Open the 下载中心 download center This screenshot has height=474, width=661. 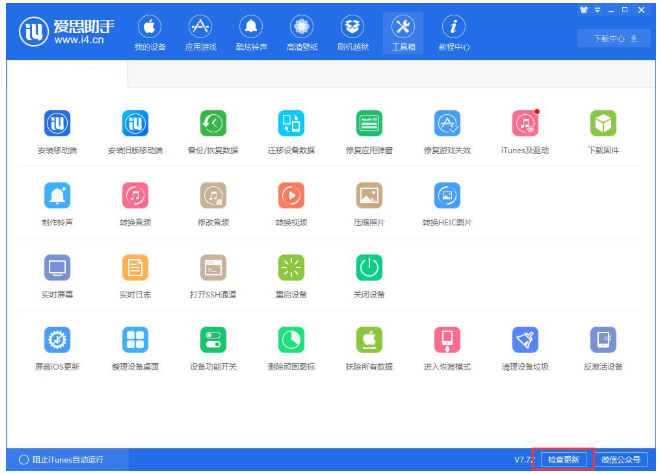click(614, 38)
